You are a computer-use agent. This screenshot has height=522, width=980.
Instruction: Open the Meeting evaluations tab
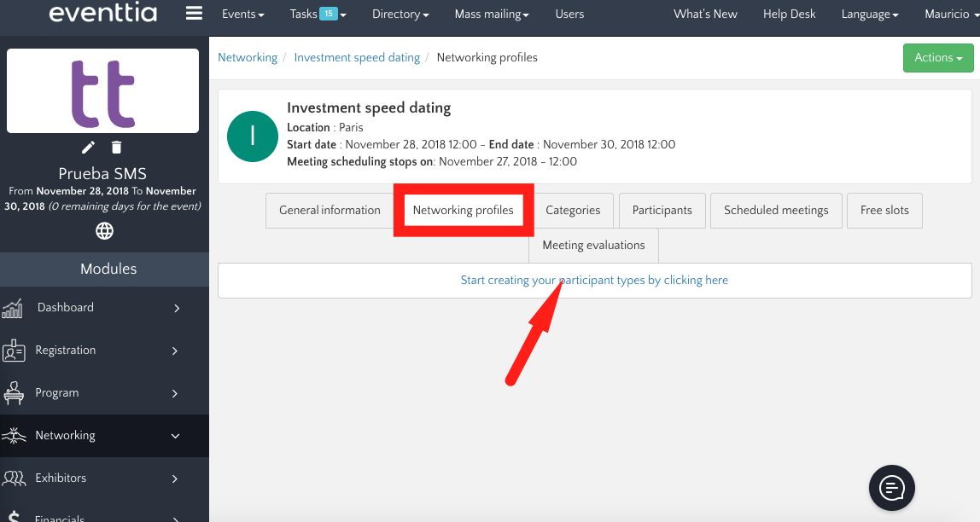coord(593,246)
